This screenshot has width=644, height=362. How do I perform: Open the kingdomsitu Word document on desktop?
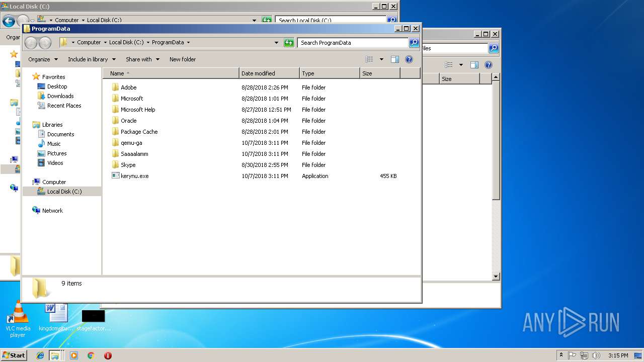tap(56, 317)
